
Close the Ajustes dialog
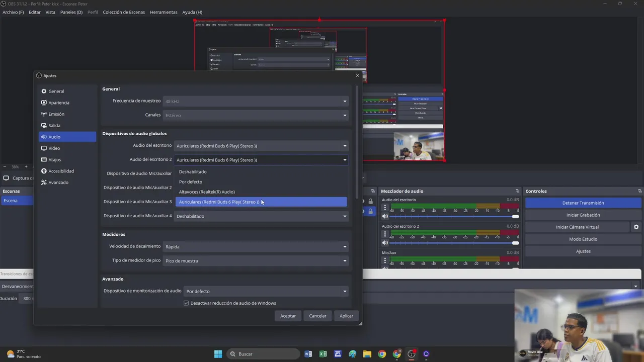[x=358, y=75]
